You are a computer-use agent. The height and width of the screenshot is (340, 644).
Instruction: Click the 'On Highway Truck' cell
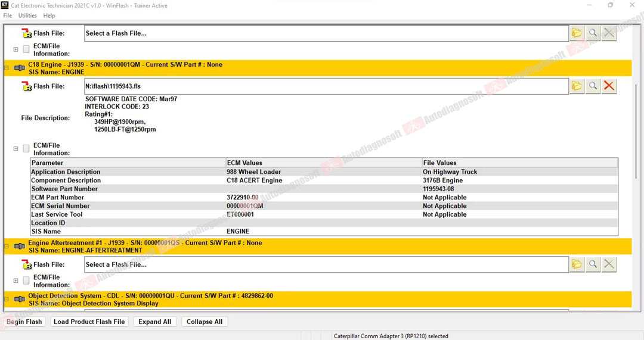tap(450, 172)
